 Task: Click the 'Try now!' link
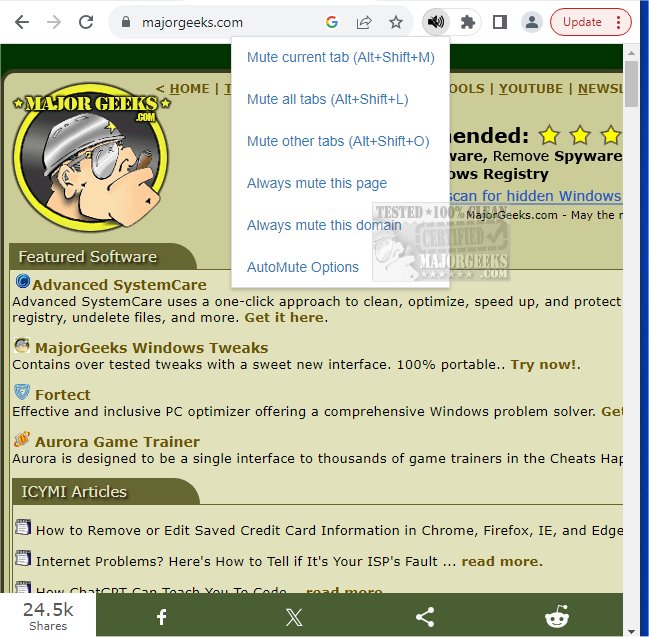[x=543, y=365]
